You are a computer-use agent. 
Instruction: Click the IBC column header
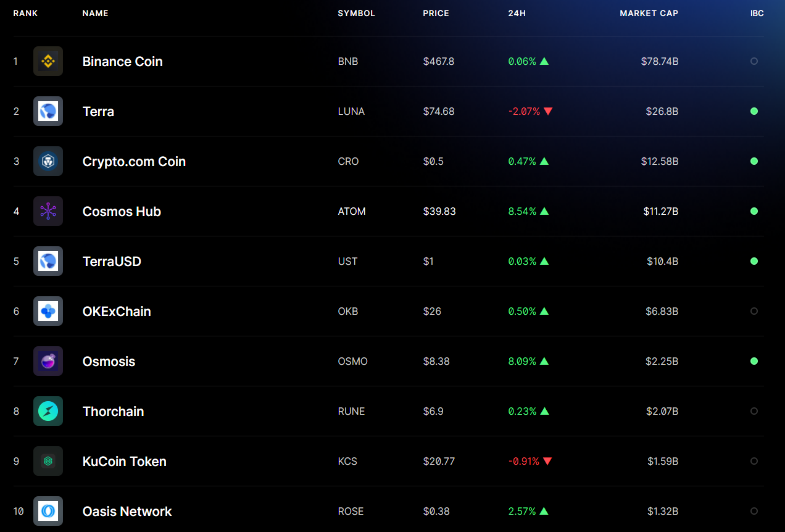point(757,13)
